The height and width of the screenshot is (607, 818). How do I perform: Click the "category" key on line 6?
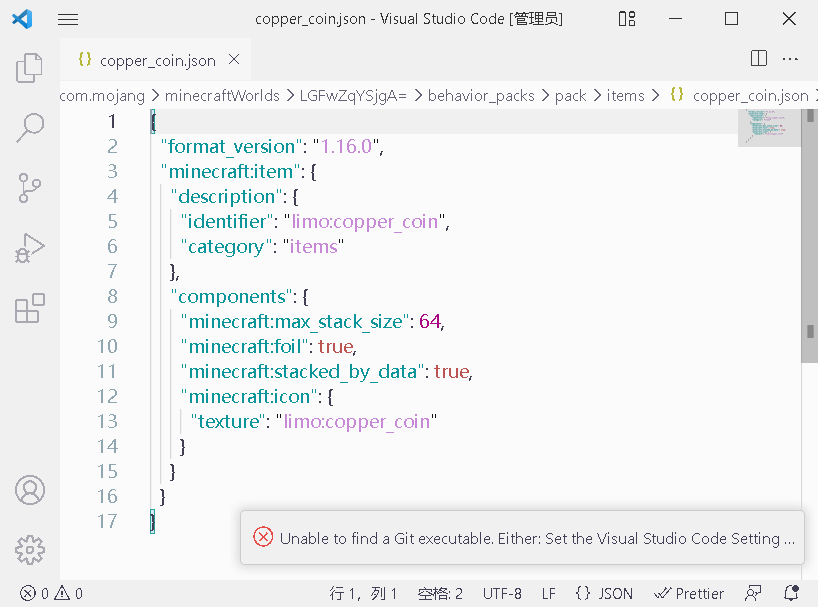pyautogui.click(x=226, y=247)
